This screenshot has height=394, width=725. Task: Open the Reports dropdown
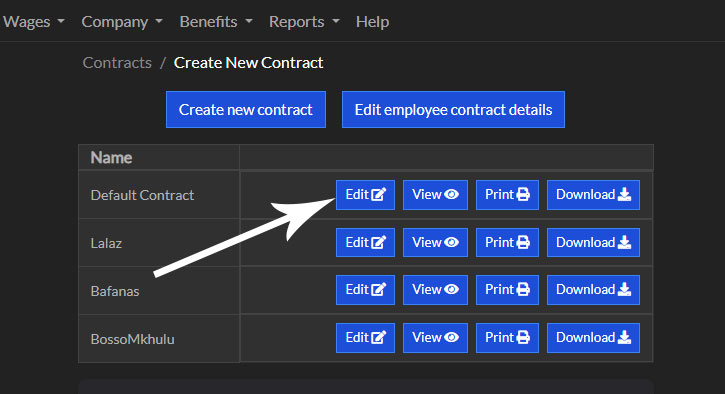pyautogui.click(x=304, y=22)
